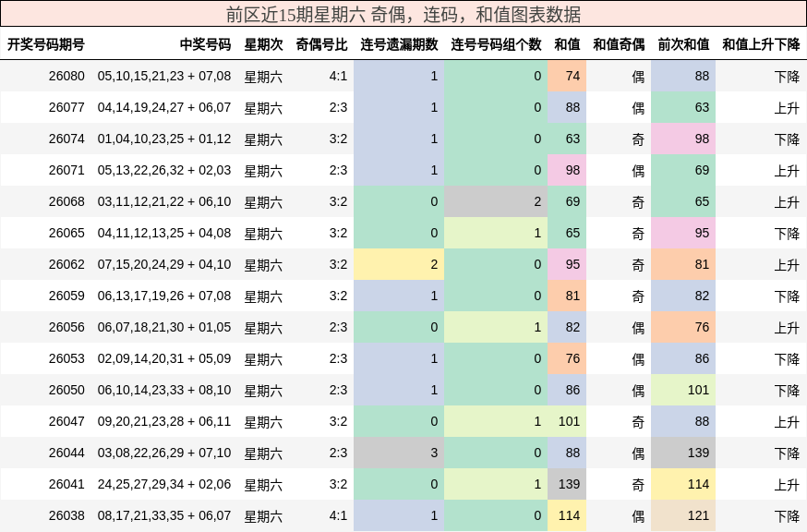Click 上升 in row 26077
Viewport: 807px width, 532px height.
(x=787, y=108)
